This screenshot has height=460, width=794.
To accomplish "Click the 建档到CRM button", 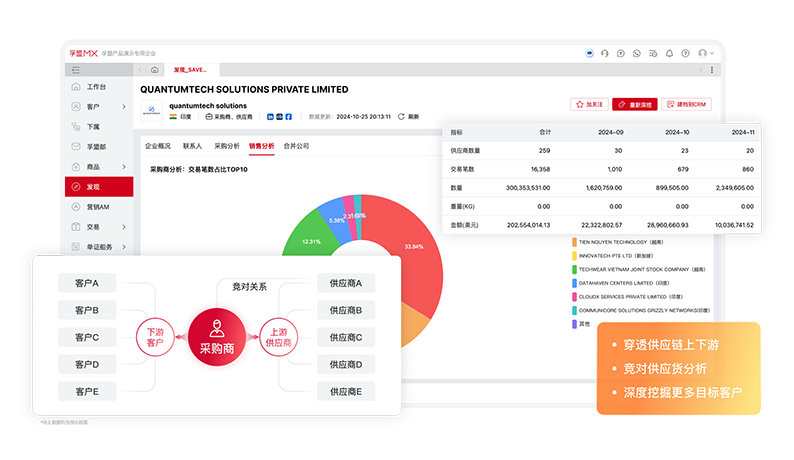I will (x=687, y=104).
